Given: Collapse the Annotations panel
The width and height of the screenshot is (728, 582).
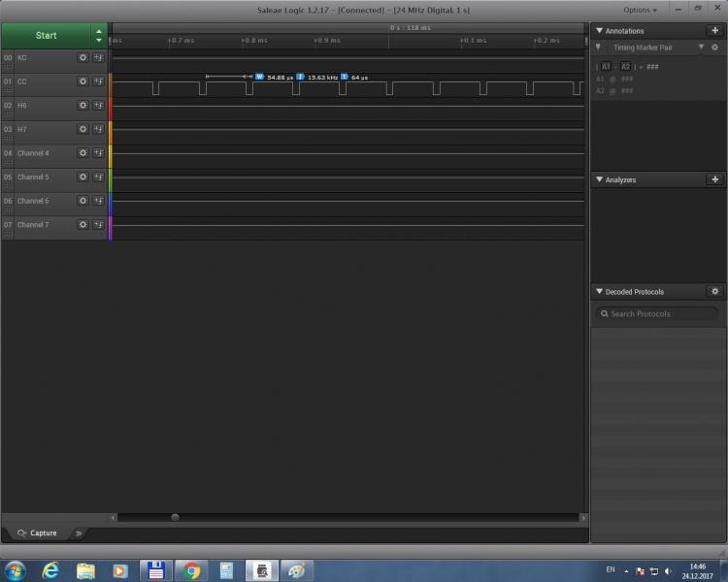Looking at the screenshot, I should pyautogui.click(x=599, y=31).
